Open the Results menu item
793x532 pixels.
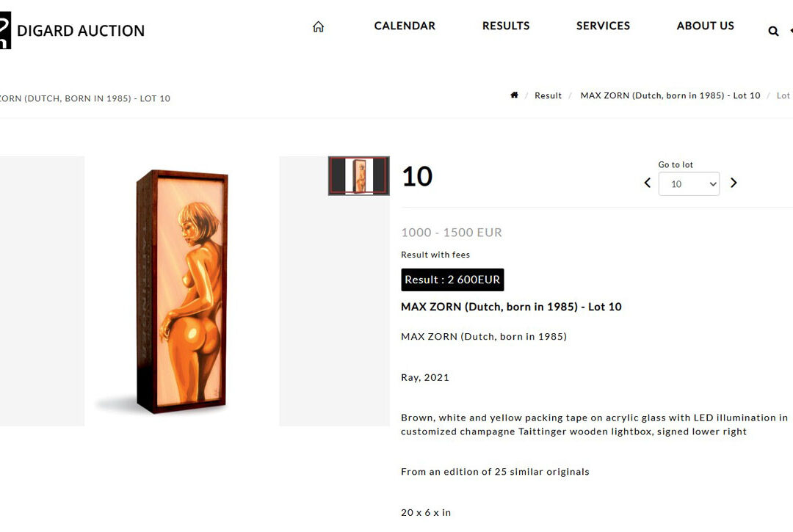pyautogui.click(x=506, y=26)
